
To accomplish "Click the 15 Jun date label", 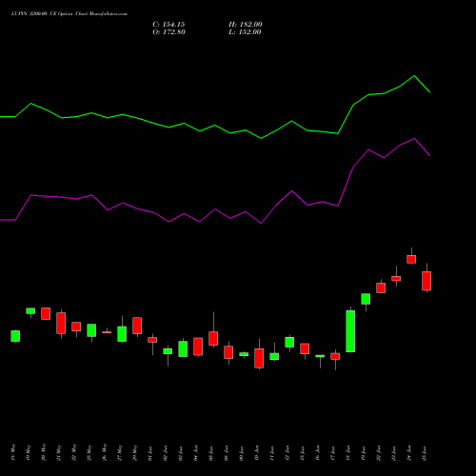I will [303, 453].
